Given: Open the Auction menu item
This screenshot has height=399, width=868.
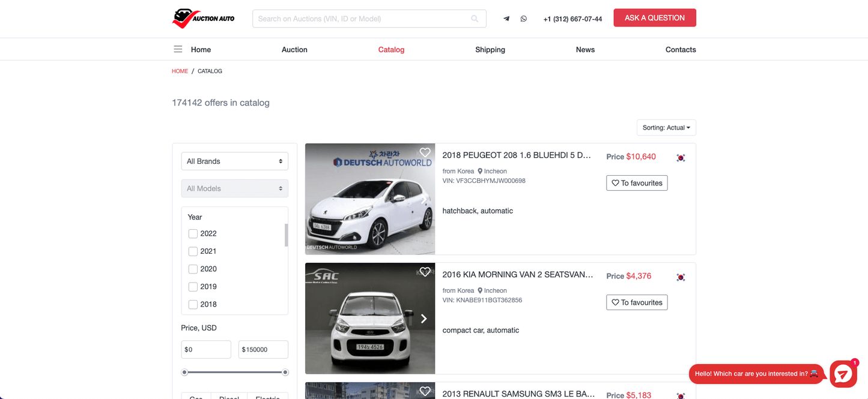Looking at the screenshot, I should [x=294, y=50].
